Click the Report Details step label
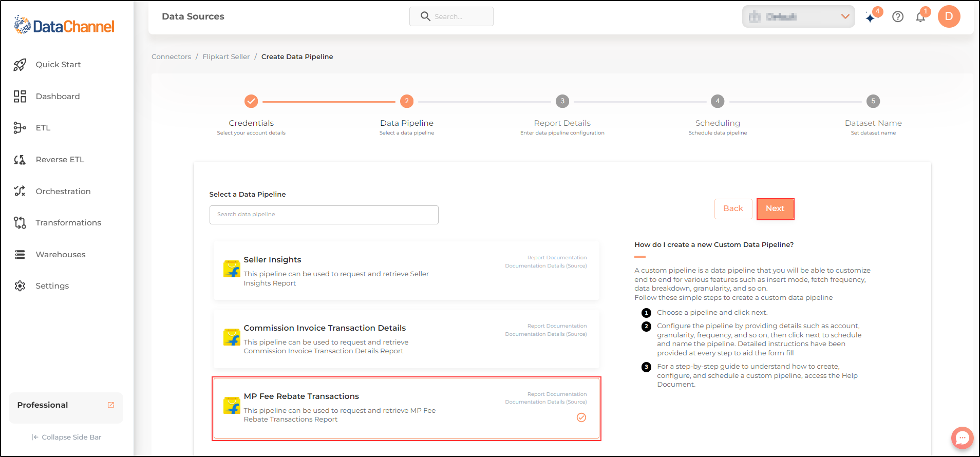The width and height of the screenshot is (980, 457). click(x=562, y=123)
